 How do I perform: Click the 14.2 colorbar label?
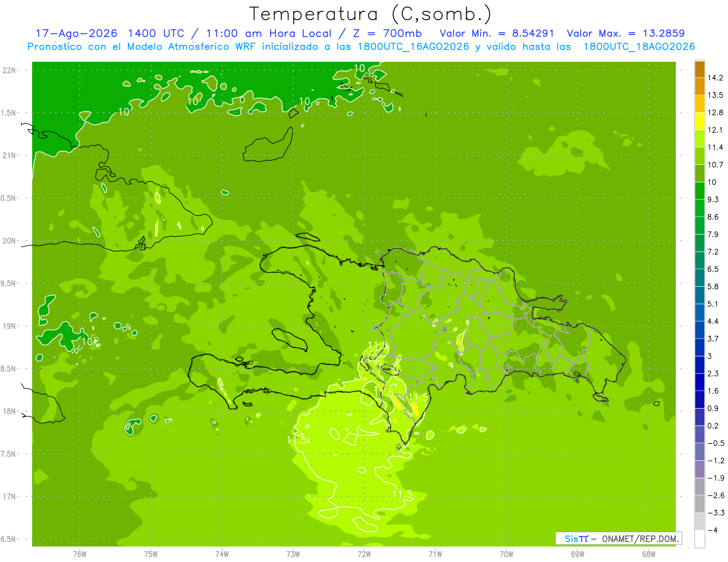tap(715, 78)
